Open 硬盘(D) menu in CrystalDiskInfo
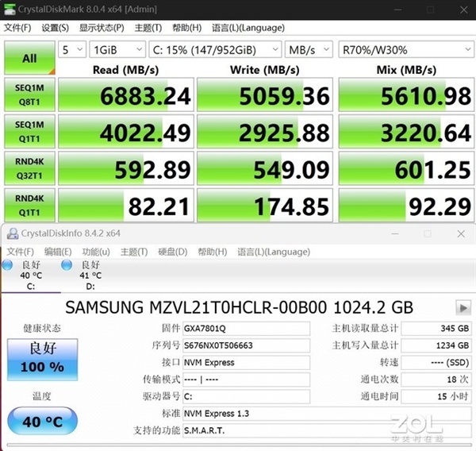476x451 pixels. click(x=171, y=252)
